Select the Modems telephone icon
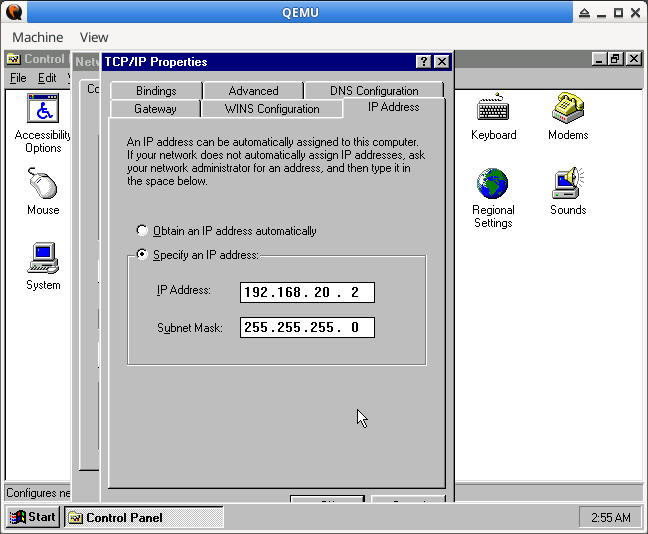The height and width of the screenshot is (534, 648). tap(568, 107)
